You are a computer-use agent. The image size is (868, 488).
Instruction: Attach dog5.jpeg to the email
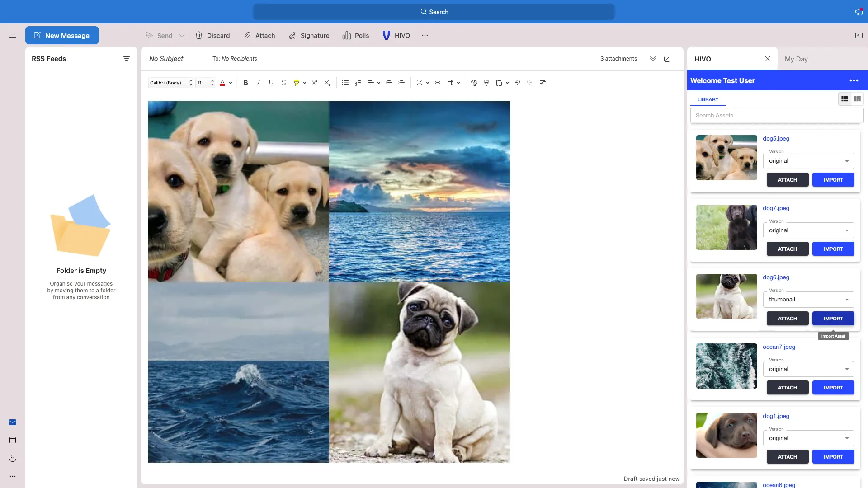coord(788,180)
